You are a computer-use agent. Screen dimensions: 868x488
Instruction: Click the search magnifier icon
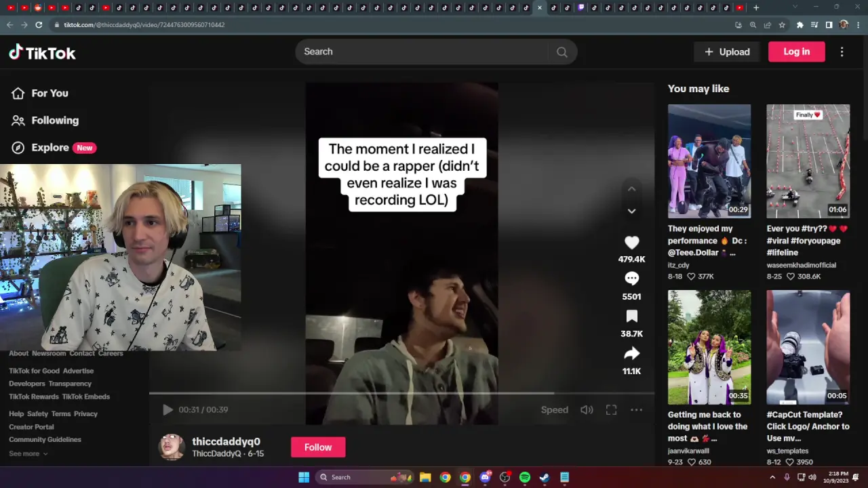561,52
